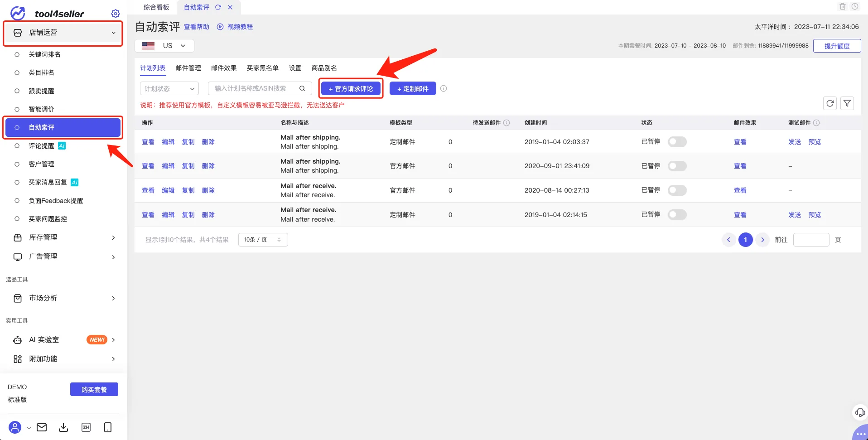Close the 自动索评 tab
Viewport: 868px width, 440px height.
click(x=230, y=7)
